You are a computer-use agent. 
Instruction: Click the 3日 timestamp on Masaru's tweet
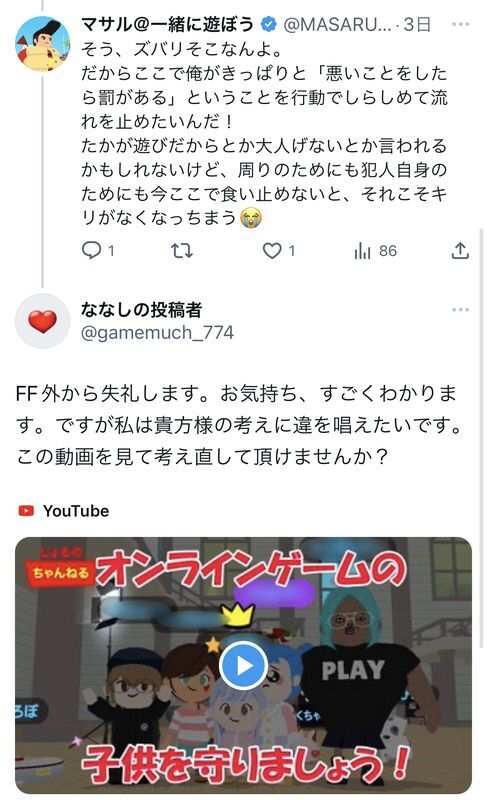[417, 24]
